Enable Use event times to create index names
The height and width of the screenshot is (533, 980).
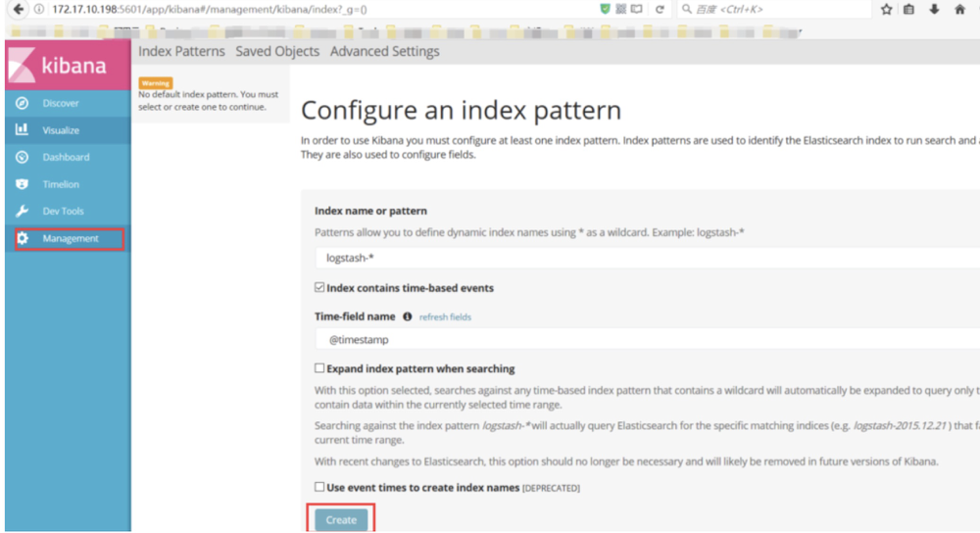(319, 487)
